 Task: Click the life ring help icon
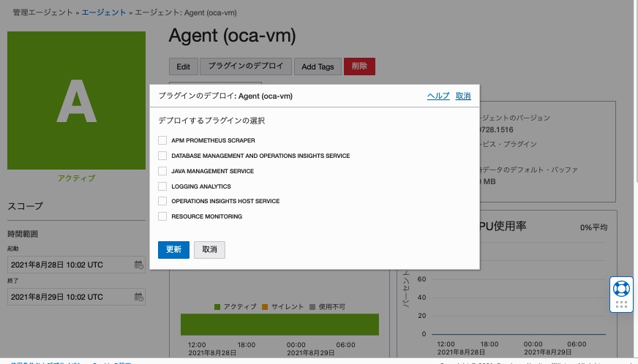pyautogui.click(x=621, y=288)
